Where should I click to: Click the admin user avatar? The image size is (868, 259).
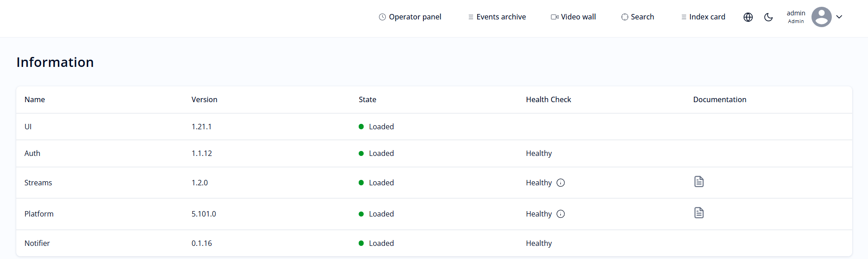pos(821,17)
